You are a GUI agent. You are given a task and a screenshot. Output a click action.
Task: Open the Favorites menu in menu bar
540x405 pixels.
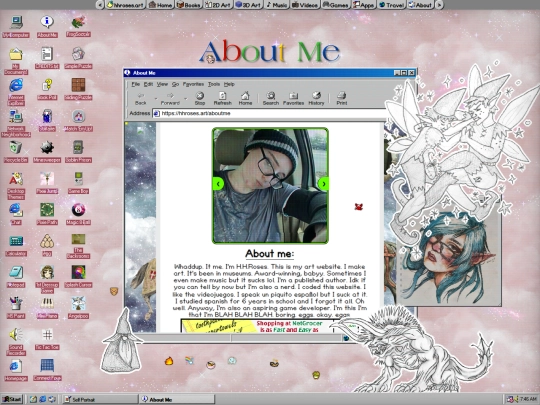[193, 84]
